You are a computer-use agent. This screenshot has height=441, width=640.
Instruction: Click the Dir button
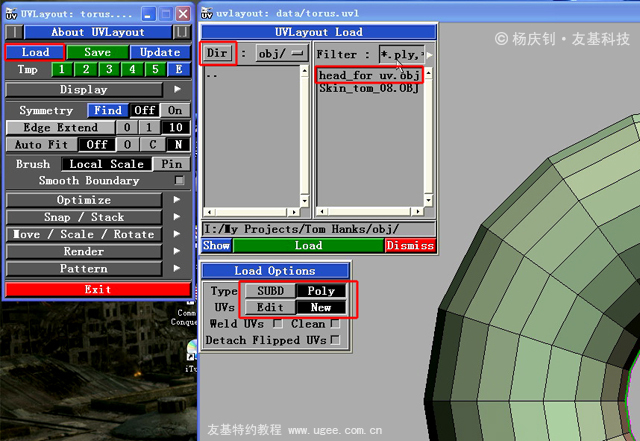click(217, 53)
